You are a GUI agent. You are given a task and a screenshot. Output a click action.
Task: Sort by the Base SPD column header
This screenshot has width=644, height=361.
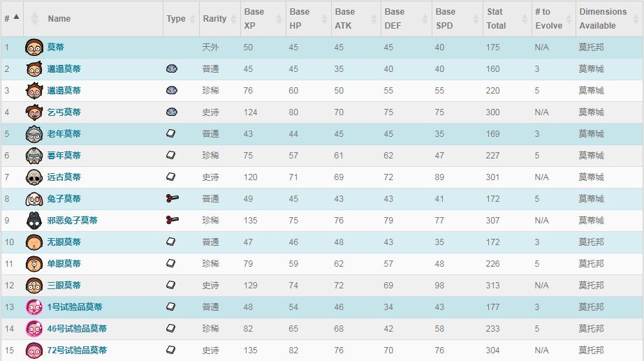(x=457, y=18)
